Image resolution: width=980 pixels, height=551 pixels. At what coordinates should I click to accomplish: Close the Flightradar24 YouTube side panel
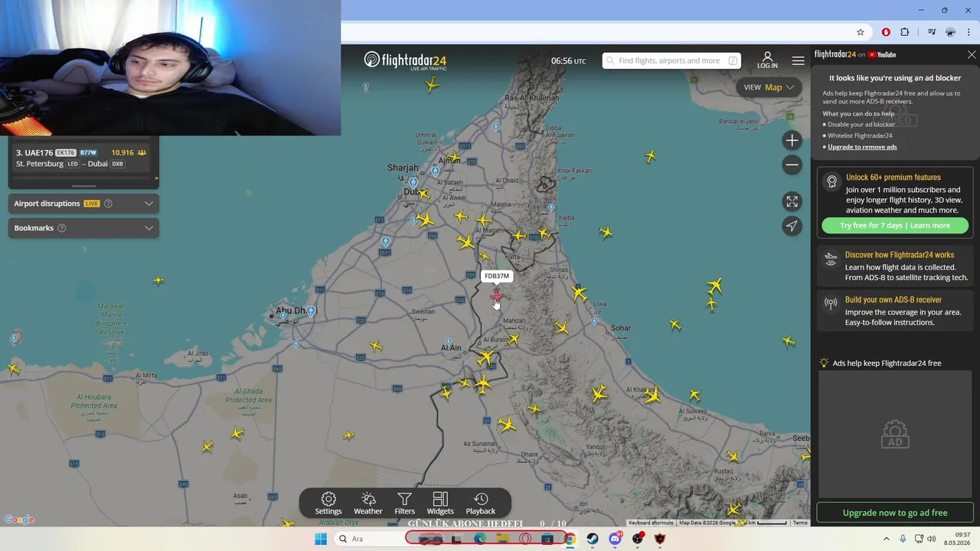(x=972, y=54)
